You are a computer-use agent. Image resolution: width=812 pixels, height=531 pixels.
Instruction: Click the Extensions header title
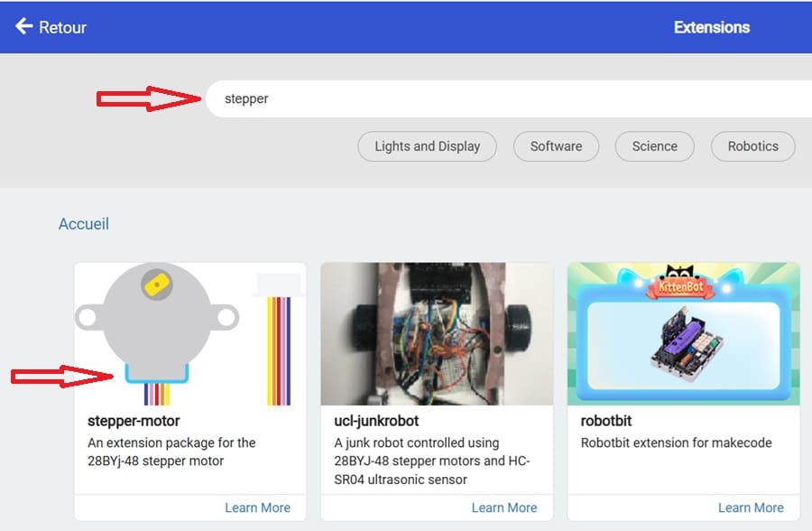pos(711,27)
